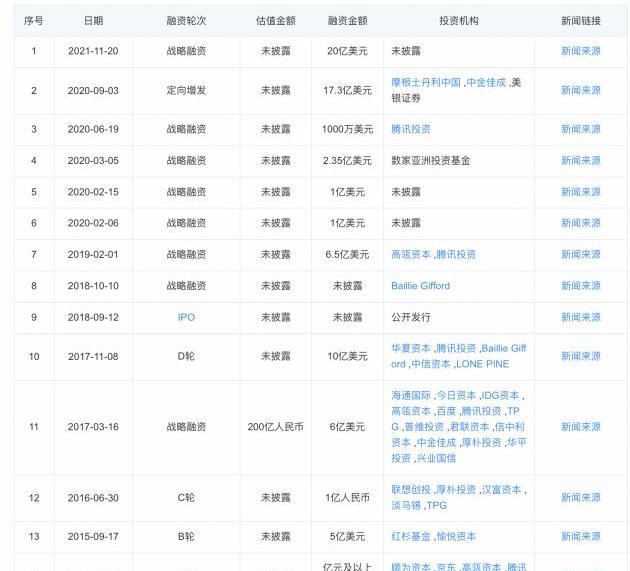The height and width of the screenshot is (571, 630).
Task: Open investor 摩根士丹利中国 link
Action: [426, 83]
